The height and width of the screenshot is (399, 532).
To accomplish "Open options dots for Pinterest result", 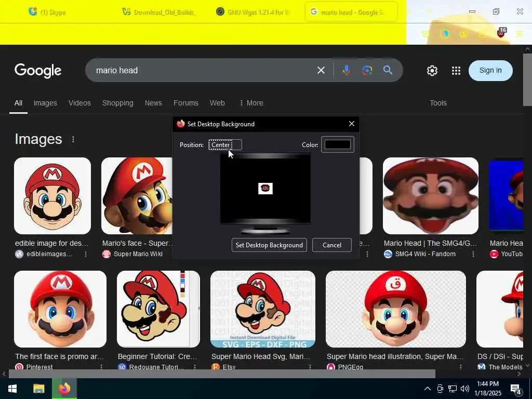I will point(101,367).
